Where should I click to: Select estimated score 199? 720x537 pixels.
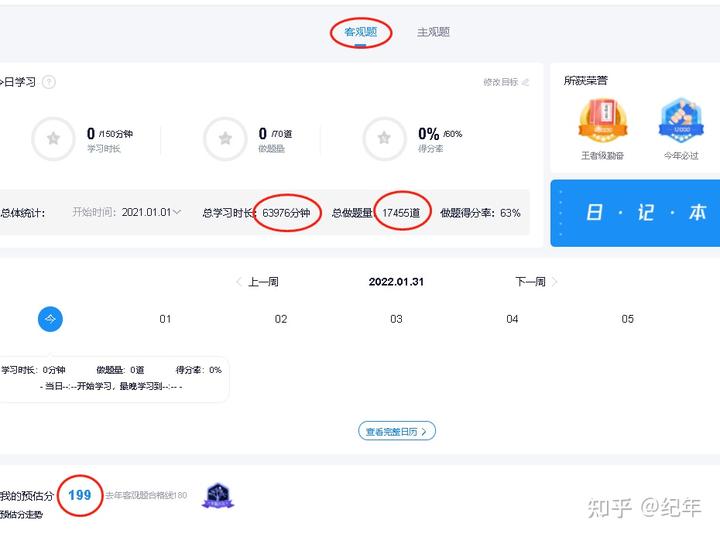tap(80, 495)
